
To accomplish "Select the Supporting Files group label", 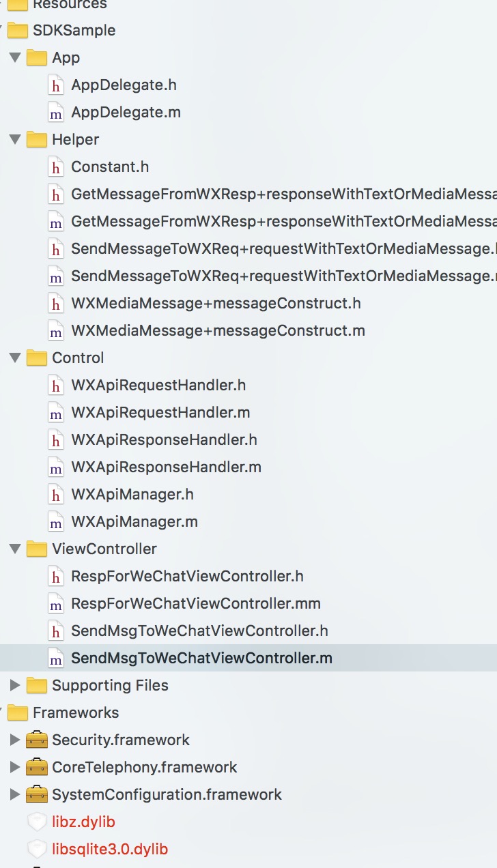I will [x=110, y=686].
